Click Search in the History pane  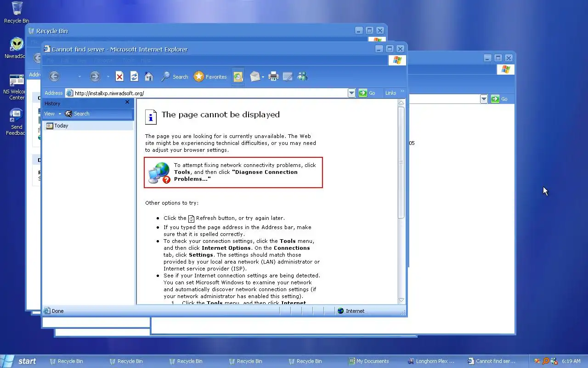pyautogui.click(x=77, y=114)
